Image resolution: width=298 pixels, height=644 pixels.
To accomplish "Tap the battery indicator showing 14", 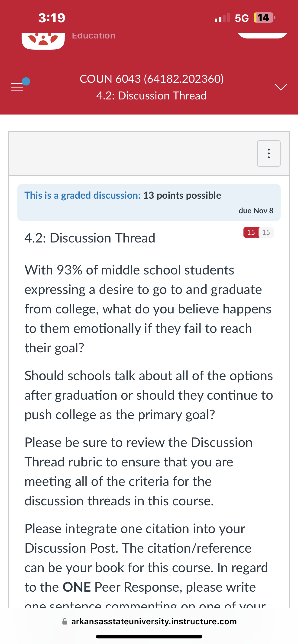I will 264,18.
